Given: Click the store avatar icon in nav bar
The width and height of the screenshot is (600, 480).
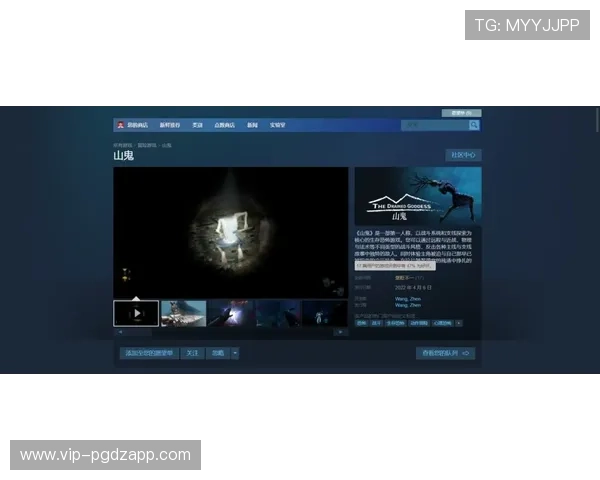Looking at the screenshot, I should (121, 125).
